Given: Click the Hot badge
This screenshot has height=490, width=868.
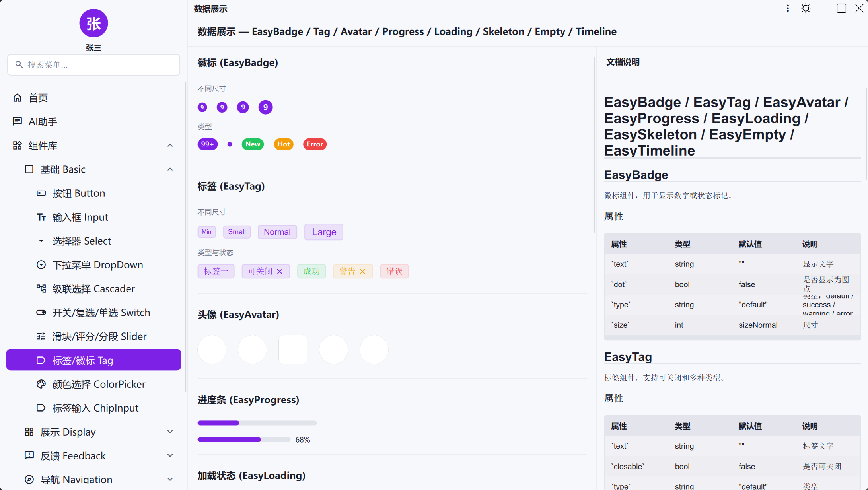Looking at the screenshot, I should pos(284,144).
